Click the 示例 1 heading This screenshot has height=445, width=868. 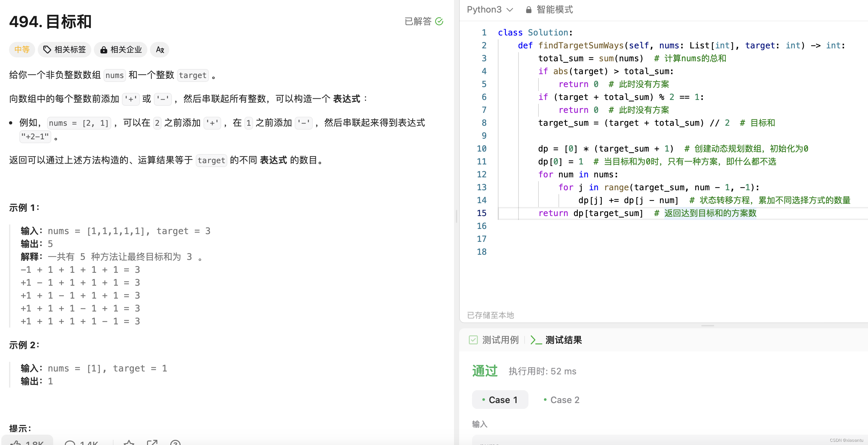(x=24, y=208)
